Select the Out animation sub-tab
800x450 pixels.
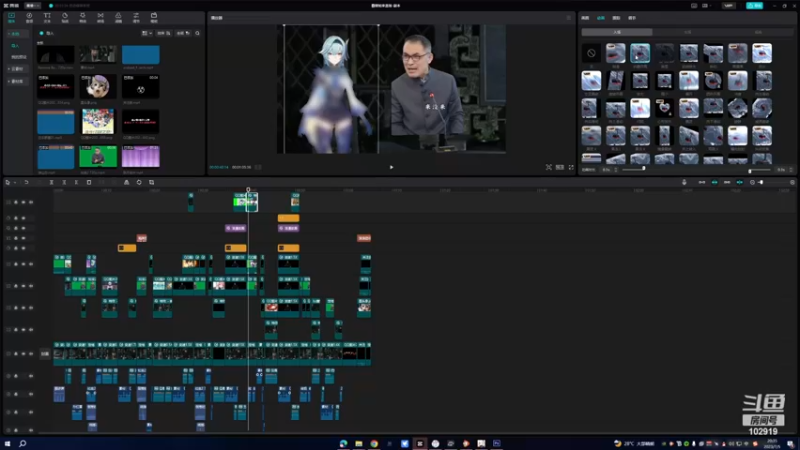click(687, 32)
